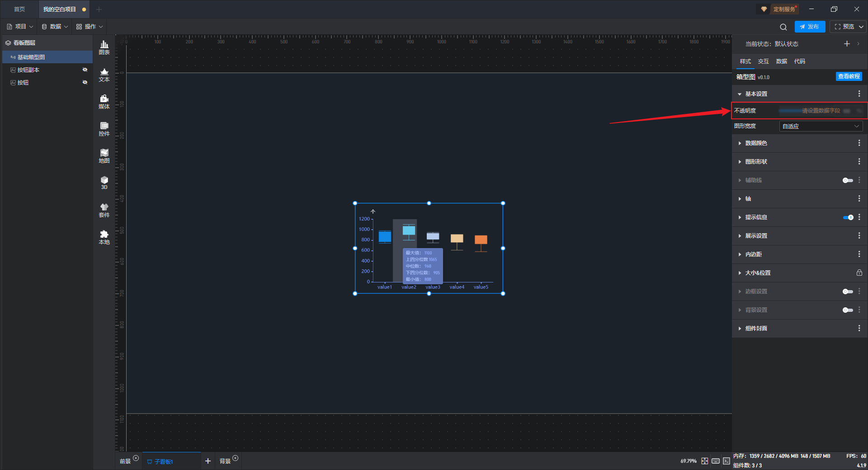Click the 预览 preview button

(x=844, y=27)
